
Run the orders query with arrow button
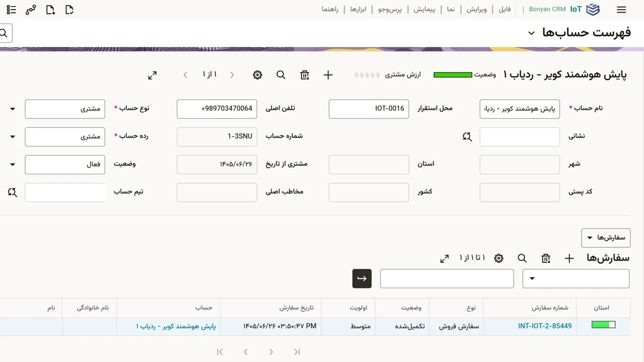[x=362, y=278]
